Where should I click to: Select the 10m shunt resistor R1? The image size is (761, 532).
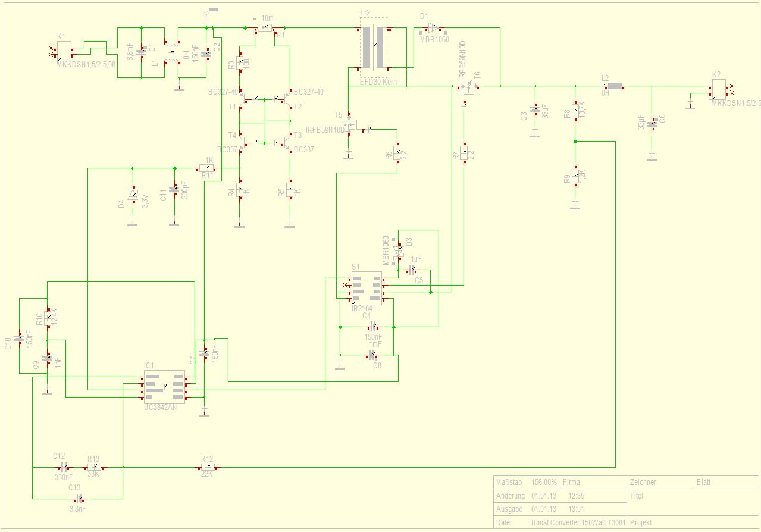point(266,27)
